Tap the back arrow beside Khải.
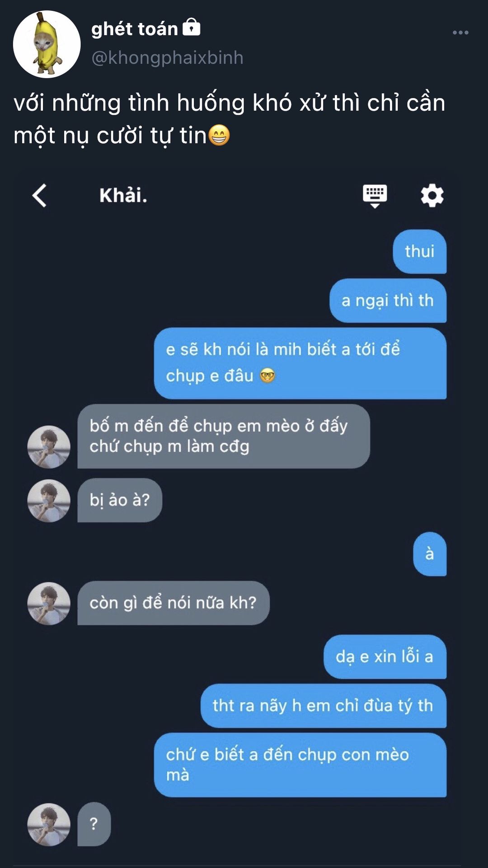The image size is (488, 868). pos(40,195)
